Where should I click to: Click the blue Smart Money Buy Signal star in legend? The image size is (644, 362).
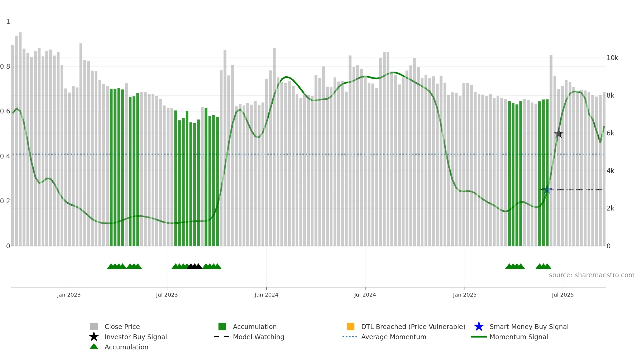coord(479,327)
